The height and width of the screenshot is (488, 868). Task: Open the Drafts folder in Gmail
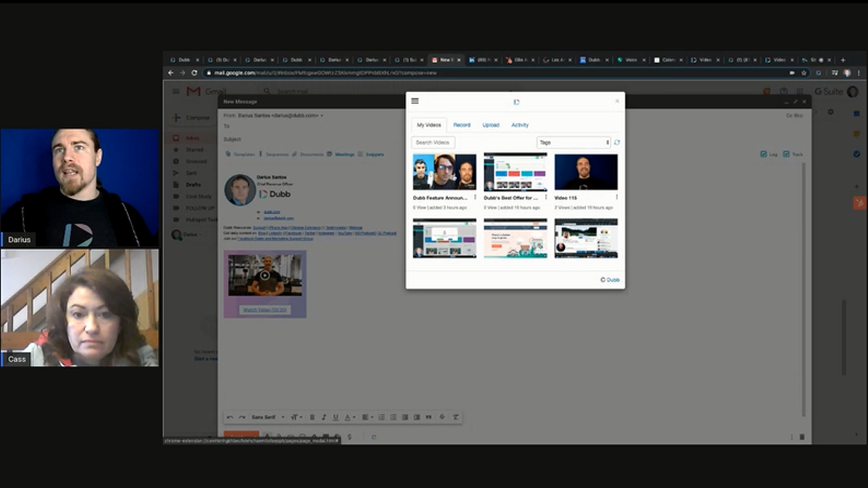193,184
